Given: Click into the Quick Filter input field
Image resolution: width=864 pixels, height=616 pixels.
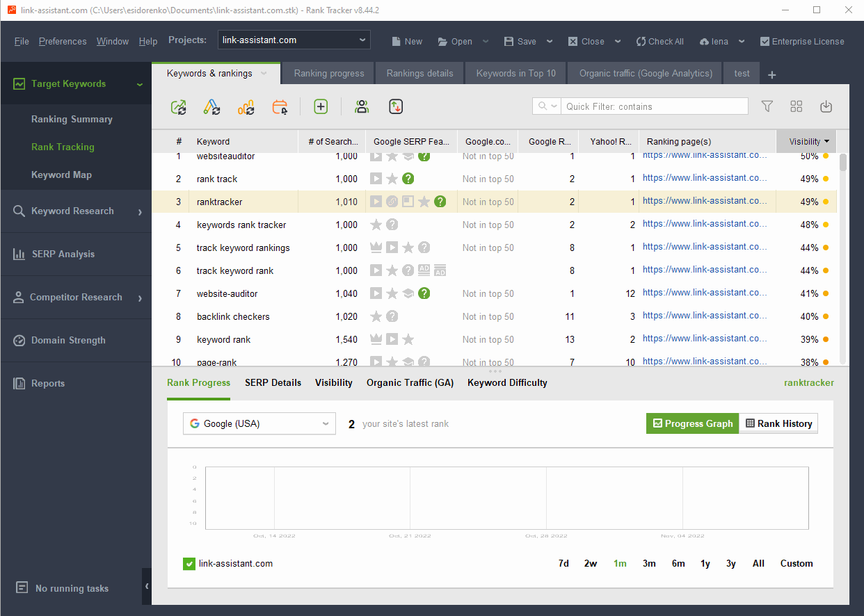Looking at the screenshot, I should pos(654,106).
